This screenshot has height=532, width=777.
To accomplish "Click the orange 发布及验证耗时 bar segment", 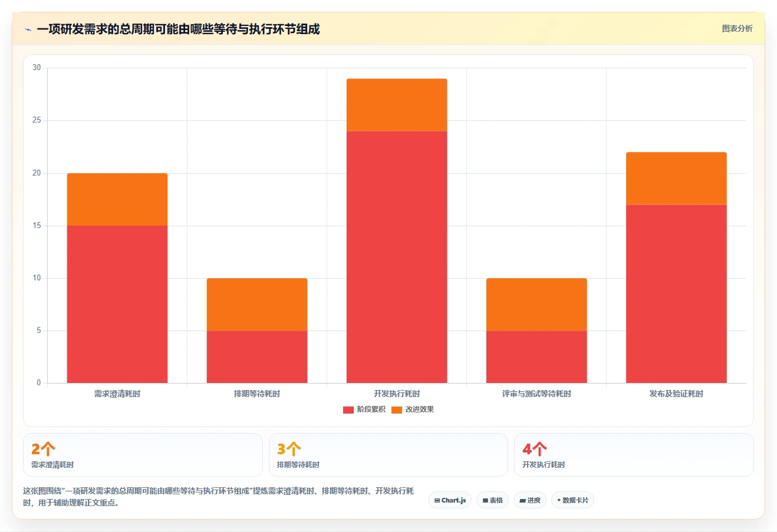I will pyautogui.click(x=676, y=179).
